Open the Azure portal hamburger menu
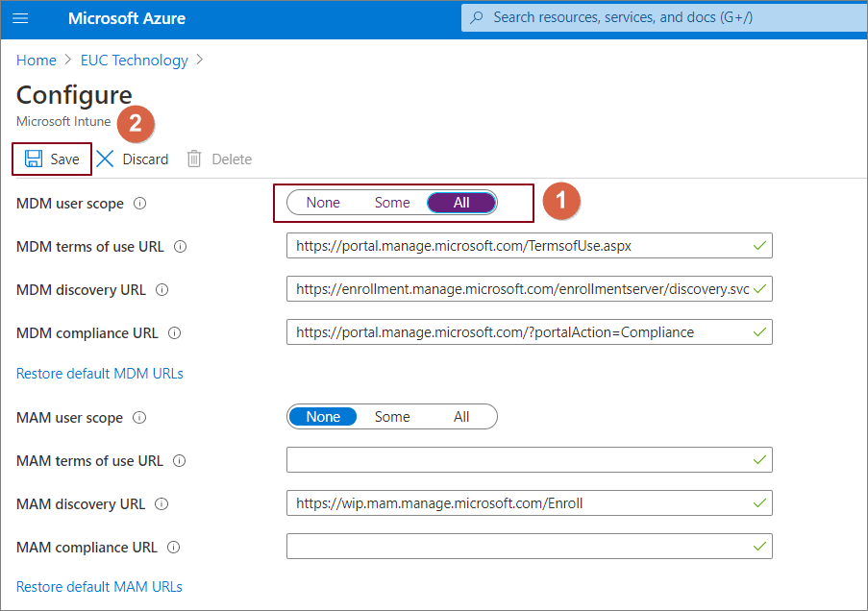This screenshot has width=868, height=611. pos(20,18)
